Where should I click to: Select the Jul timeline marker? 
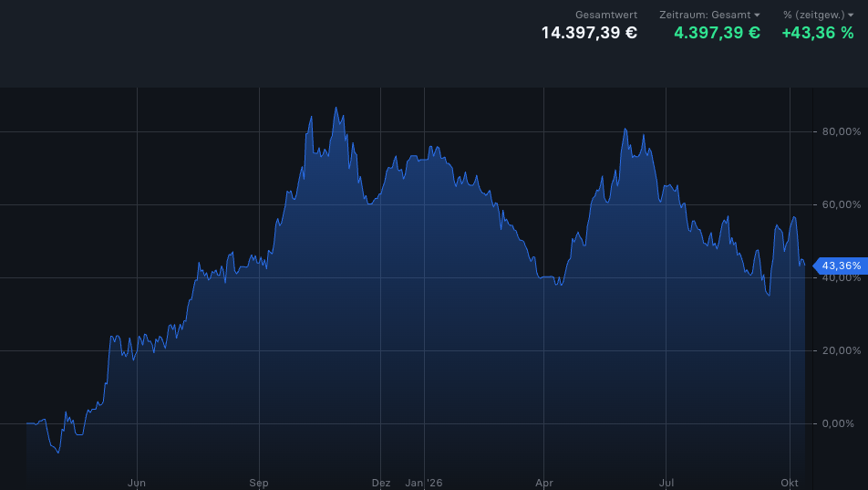coord(666,483)
